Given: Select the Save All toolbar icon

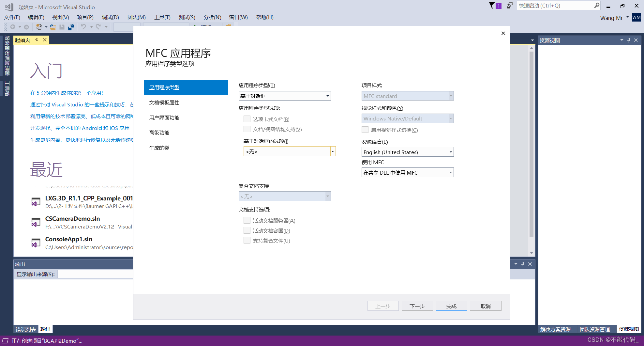Looking at the screenshot, I should point(71,27).
